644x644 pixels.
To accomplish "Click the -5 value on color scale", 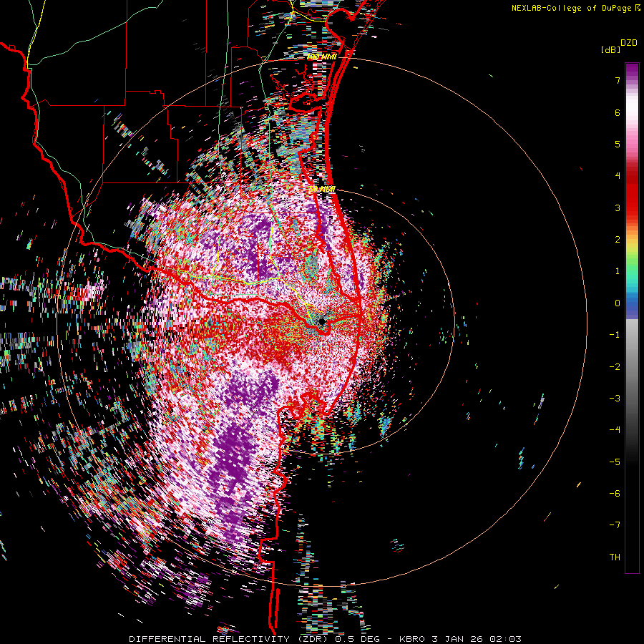I will (615, 462).
